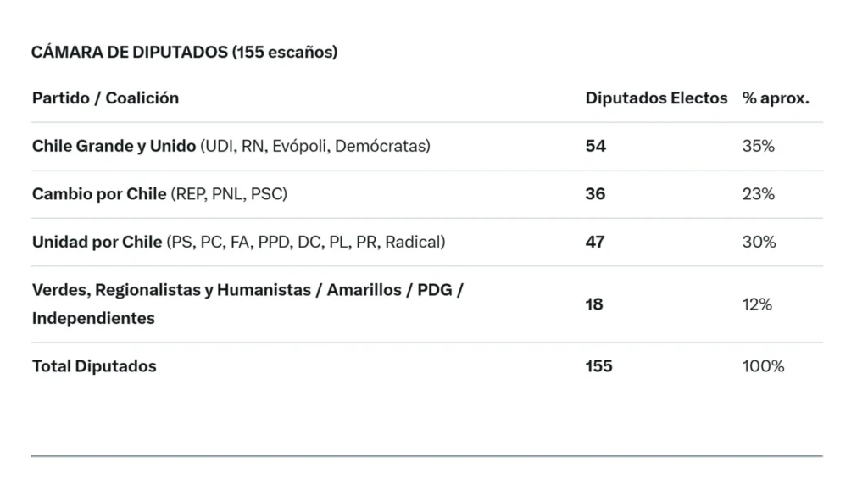Image resolution: width=868 pixels, height=491 pixels.
Task: Click the 30% percentage cell
Action: point(759,243)
